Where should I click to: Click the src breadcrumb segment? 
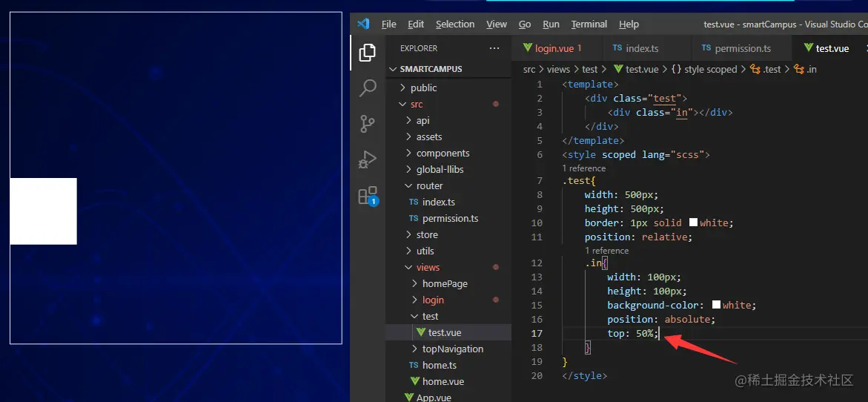[529, 69]
